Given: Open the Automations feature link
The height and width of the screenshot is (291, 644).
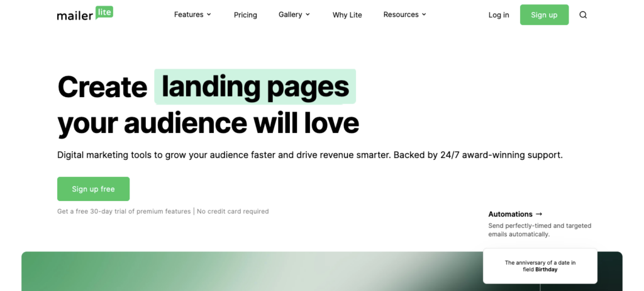Looking at the screenshot, I should pos(510,214).
